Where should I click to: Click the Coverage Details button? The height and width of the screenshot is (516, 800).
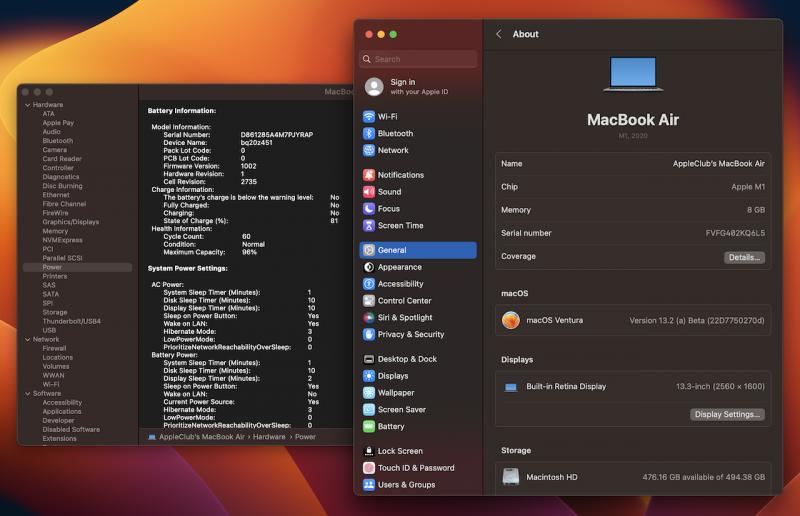tap(744, 257)
